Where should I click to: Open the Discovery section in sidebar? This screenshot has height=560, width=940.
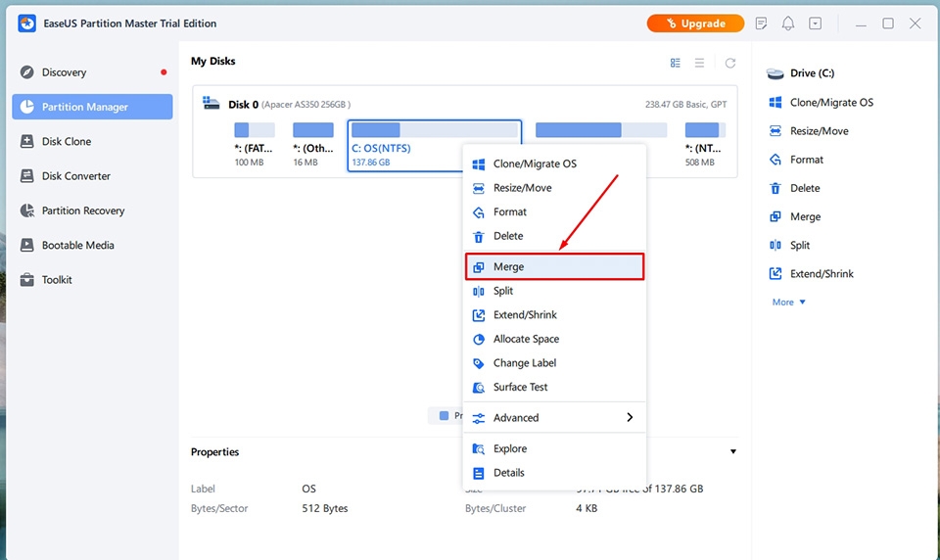click(92, 71)
